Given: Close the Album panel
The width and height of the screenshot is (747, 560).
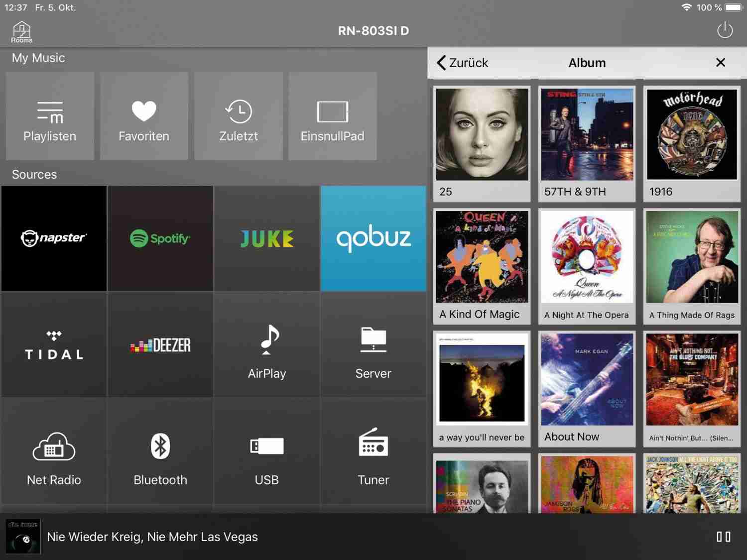Looking at the screenshot, I should pos(720,62).
